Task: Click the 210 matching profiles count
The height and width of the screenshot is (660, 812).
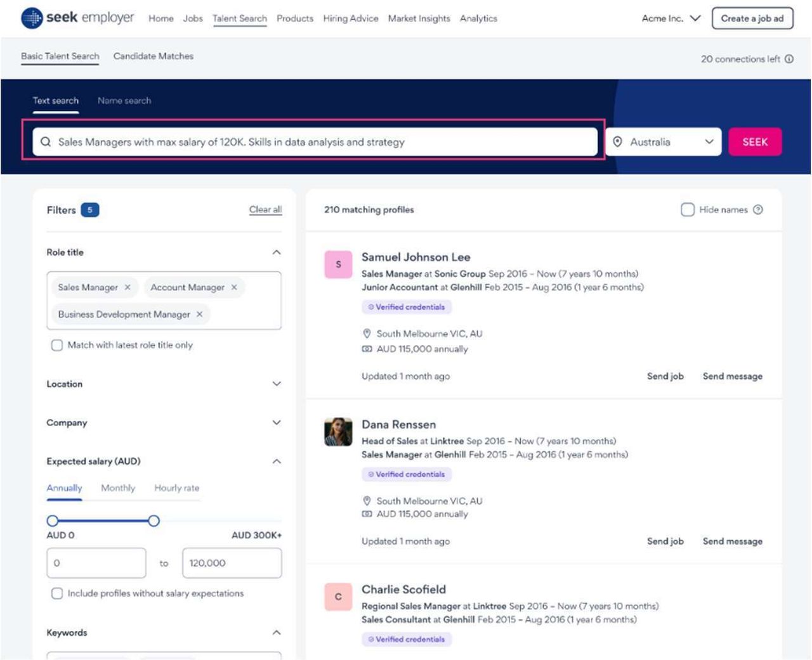Action: click(369, 210)
